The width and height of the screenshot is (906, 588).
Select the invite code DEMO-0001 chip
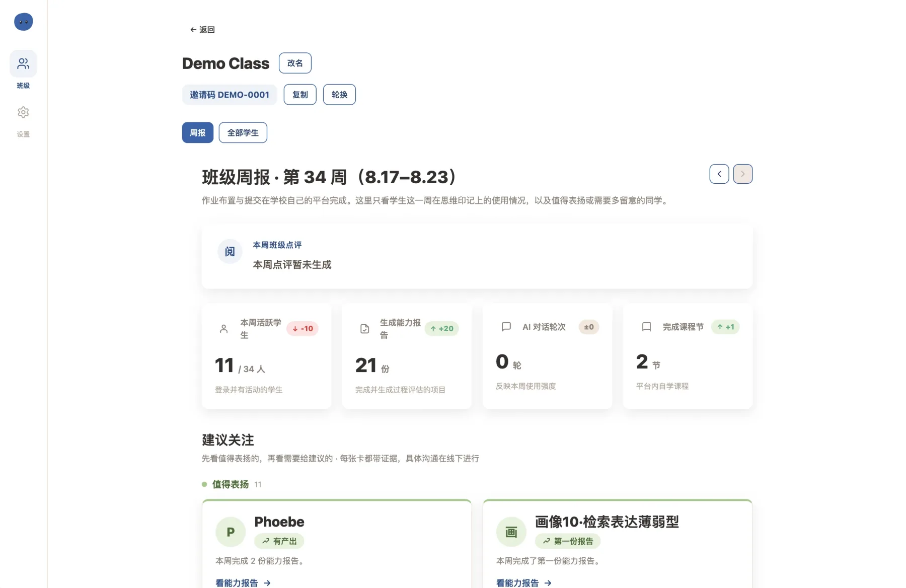pos(230,95)
